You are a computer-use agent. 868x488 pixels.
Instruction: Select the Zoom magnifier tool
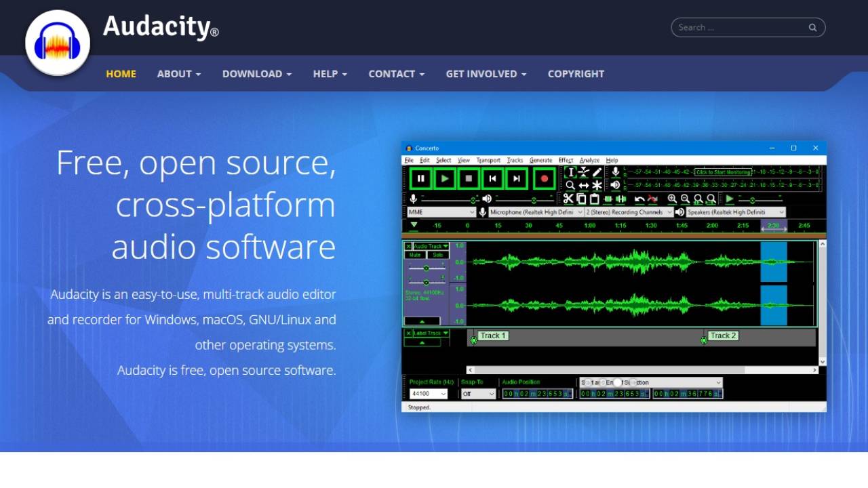(x=570, y=185)
